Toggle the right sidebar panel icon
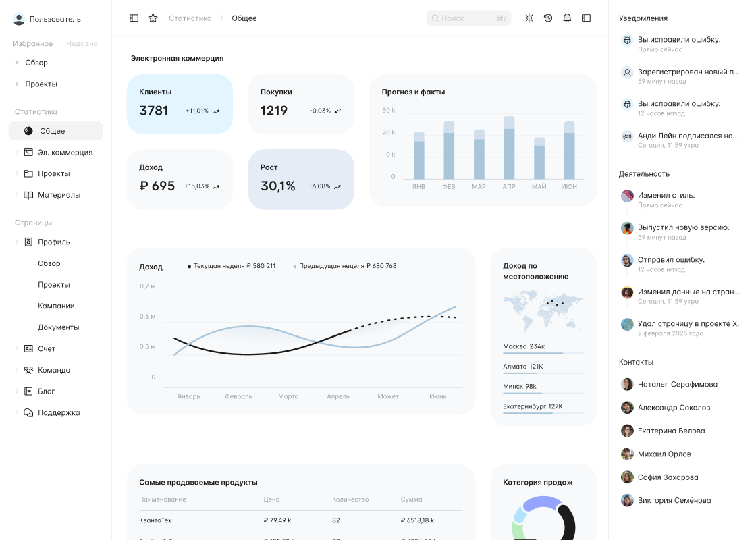The image size is (756, 540). [x=586, y=18]
